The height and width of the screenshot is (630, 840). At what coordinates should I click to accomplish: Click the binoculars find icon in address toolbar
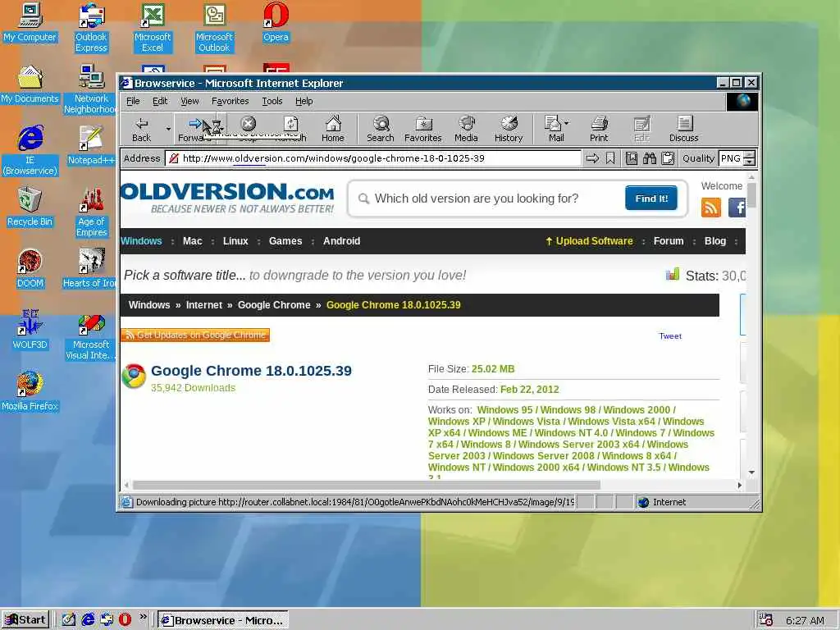pyautogui.click(x=650, y=158)
